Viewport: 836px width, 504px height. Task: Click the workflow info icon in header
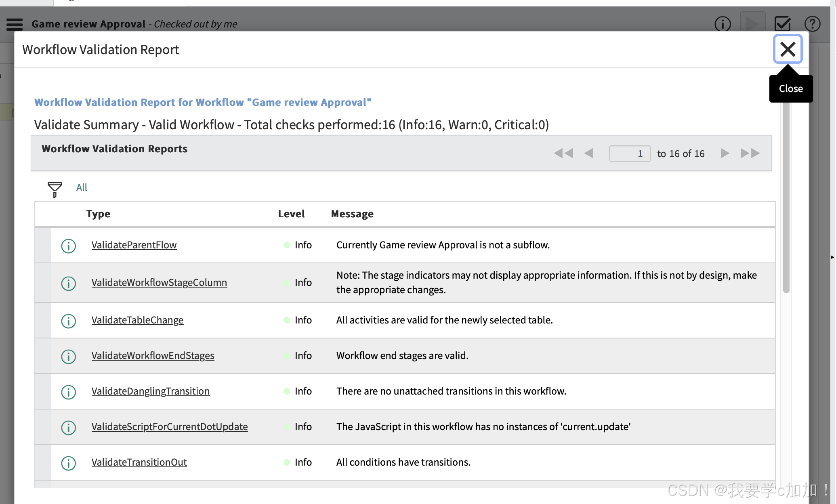[723, 24]
